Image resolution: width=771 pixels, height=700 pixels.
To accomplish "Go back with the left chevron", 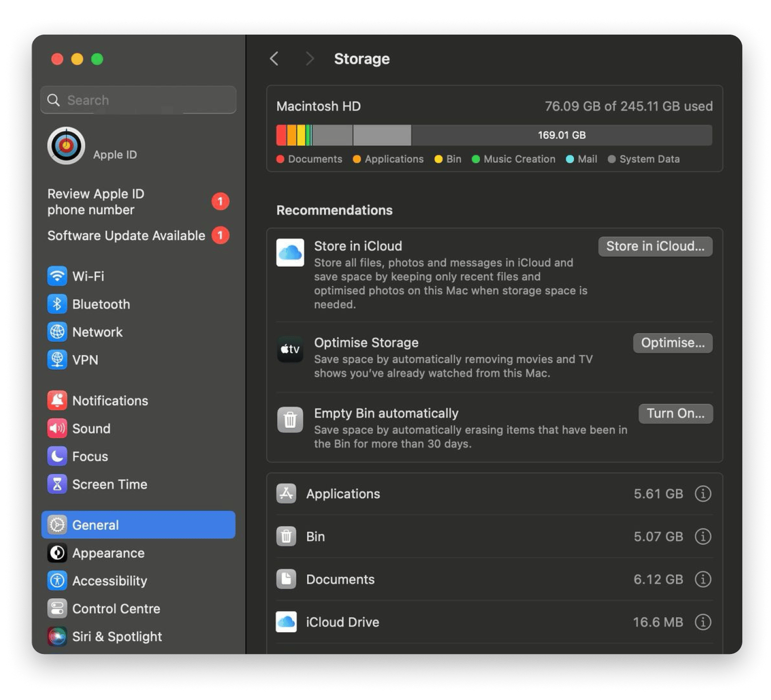I will (274, 59).
